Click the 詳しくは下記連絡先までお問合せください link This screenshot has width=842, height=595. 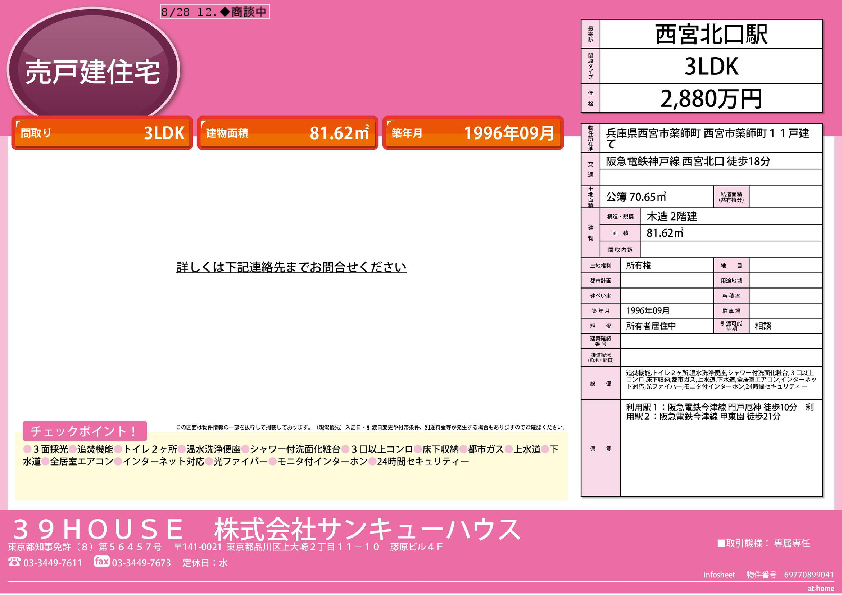point(291,267)
